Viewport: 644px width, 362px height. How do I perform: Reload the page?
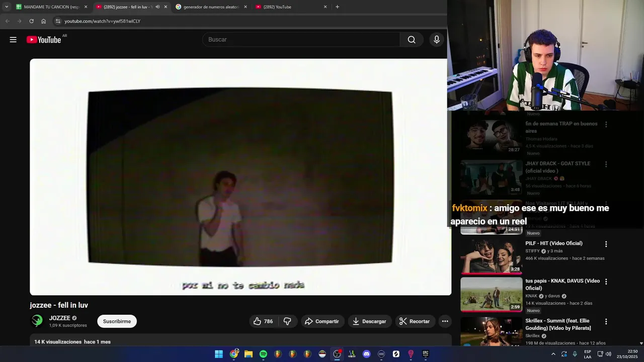point(31,21)
